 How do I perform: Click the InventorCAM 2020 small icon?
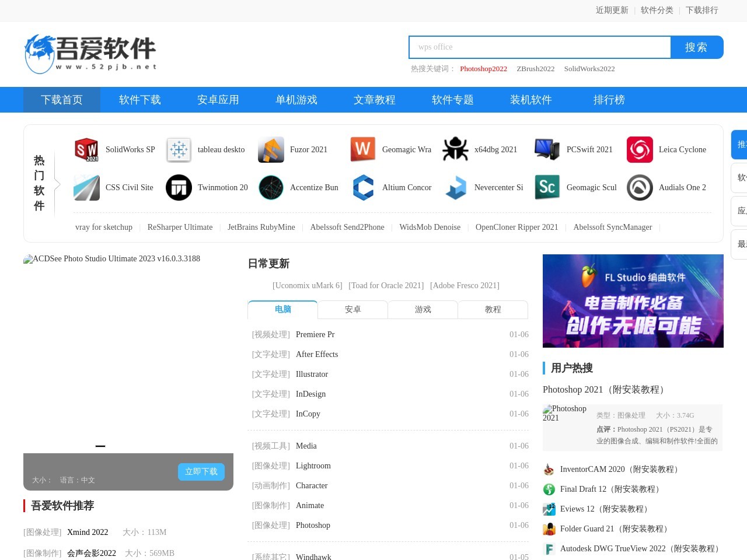point(549,470)
